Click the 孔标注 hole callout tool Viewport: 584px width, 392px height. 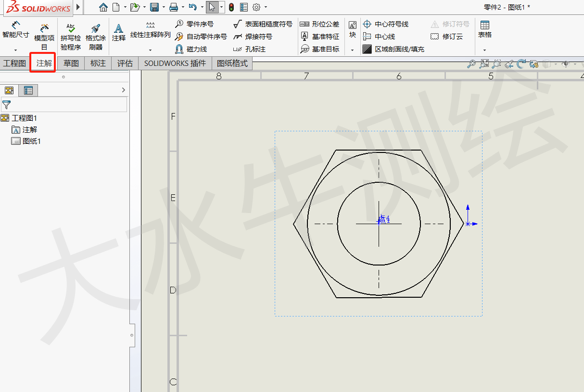click(x=249, y=49)
